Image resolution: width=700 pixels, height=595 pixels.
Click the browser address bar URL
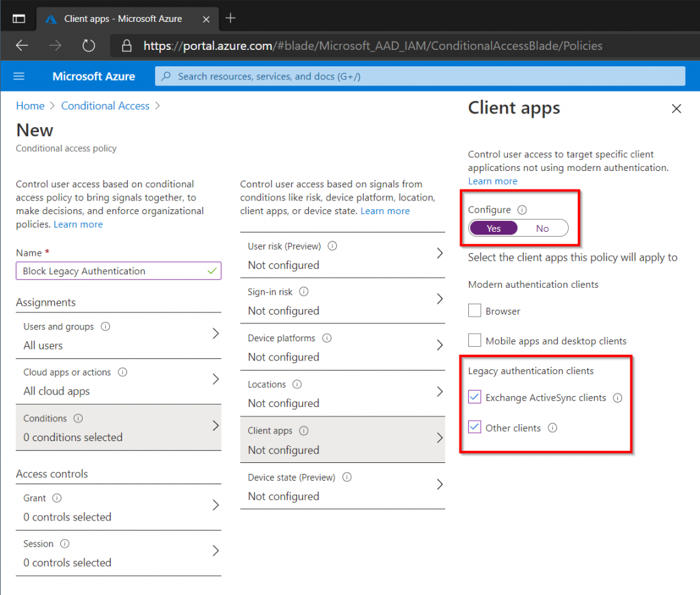(x=373, y=46)
